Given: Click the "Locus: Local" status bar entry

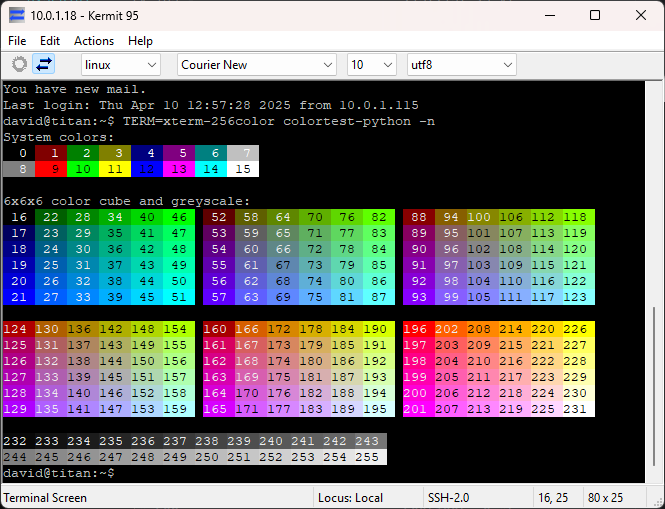Looking at the screenshot, I should point(350,498).
